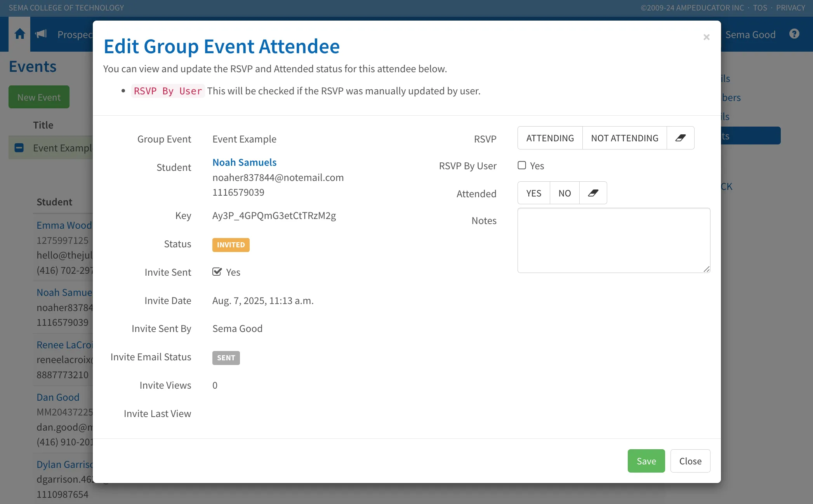Image resolution: width=813 pixels, height=504 pixels.
Task: Select the key Ay3P_4GPQmG3etCtTRzM2g
Action: (x=274, y=216)
